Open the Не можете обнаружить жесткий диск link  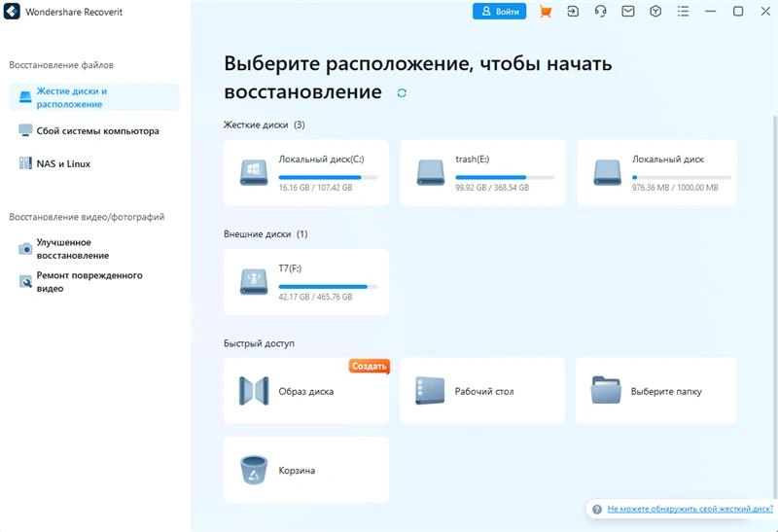click(x=690, y=509)
